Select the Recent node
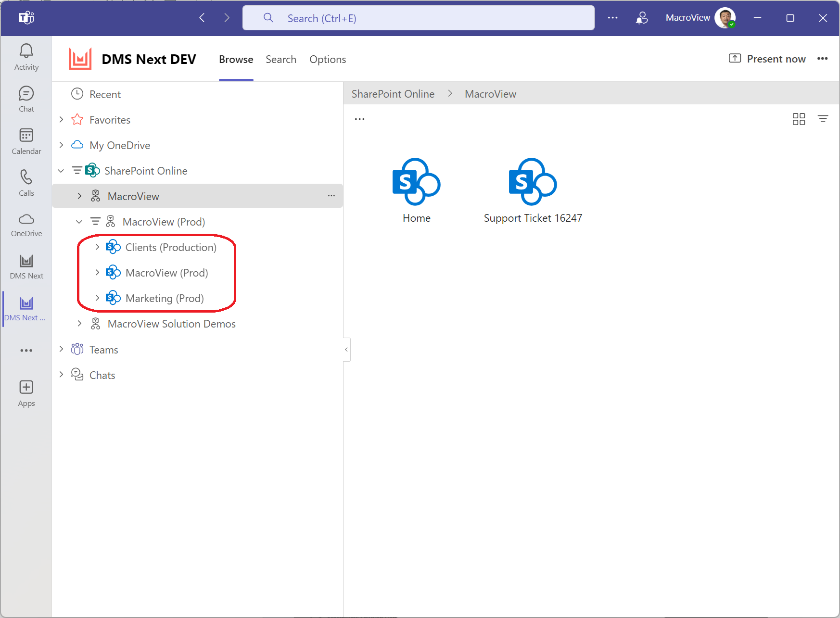The image size is (840, 618). point(105,94)
